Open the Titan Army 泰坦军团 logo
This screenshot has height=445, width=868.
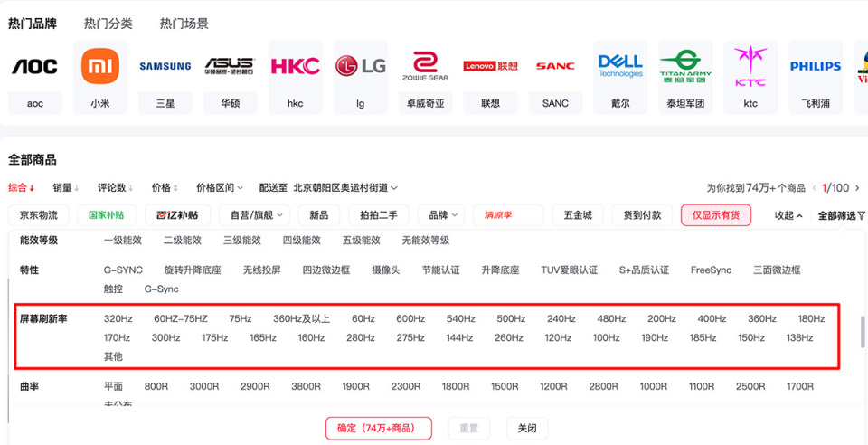pos(685,66)
